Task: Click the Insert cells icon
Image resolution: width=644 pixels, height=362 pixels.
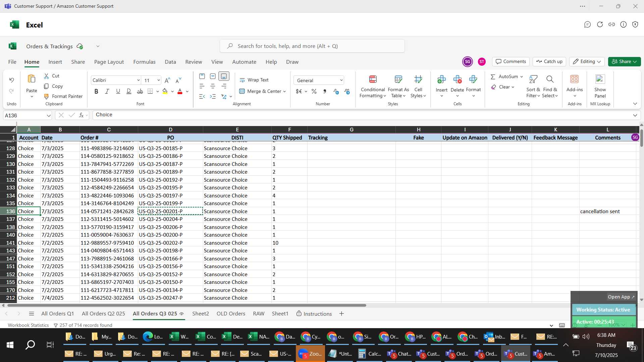Action: pyautogui.click(x=441, y=79)
